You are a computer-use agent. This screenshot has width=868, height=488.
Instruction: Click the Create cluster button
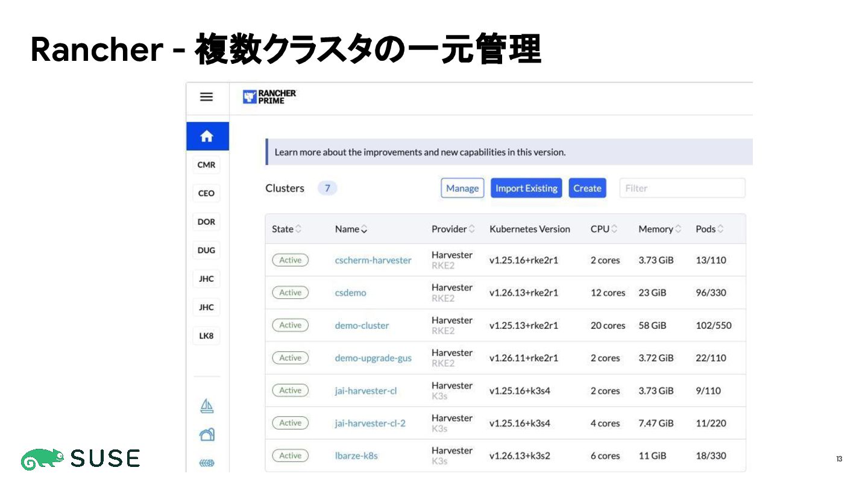point(587,188)
